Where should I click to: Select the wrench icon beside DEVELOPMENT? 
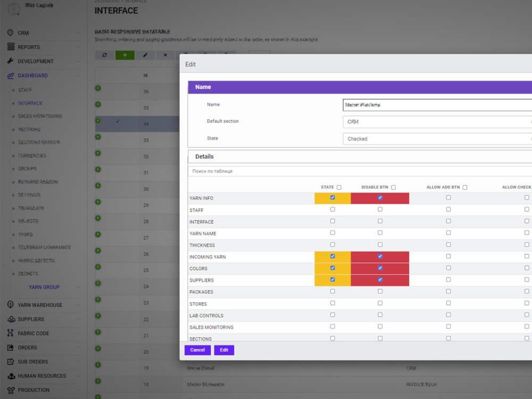9,61
